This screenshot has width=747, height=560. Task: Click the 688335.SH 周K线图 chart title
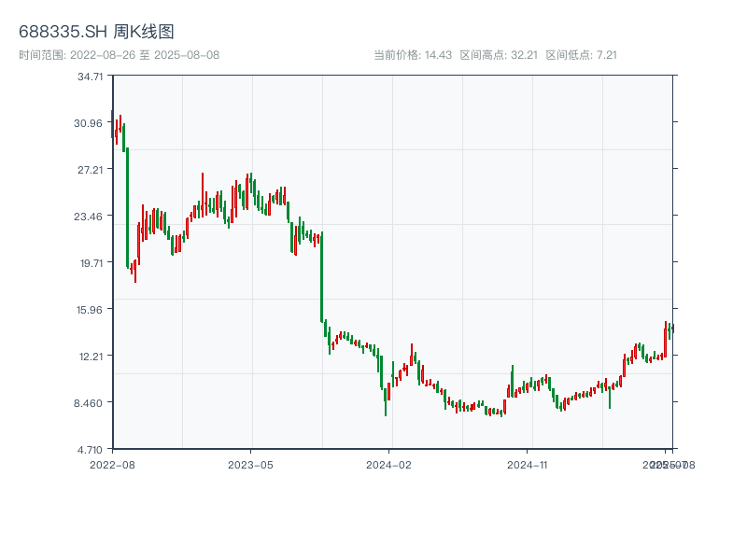click(96, 32)
